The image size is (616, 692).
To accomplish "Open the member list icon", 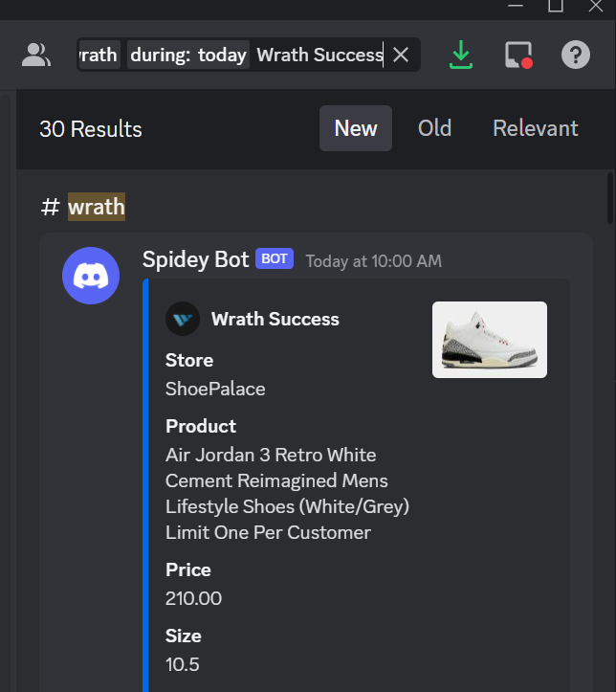I will (x=36, y=56).
